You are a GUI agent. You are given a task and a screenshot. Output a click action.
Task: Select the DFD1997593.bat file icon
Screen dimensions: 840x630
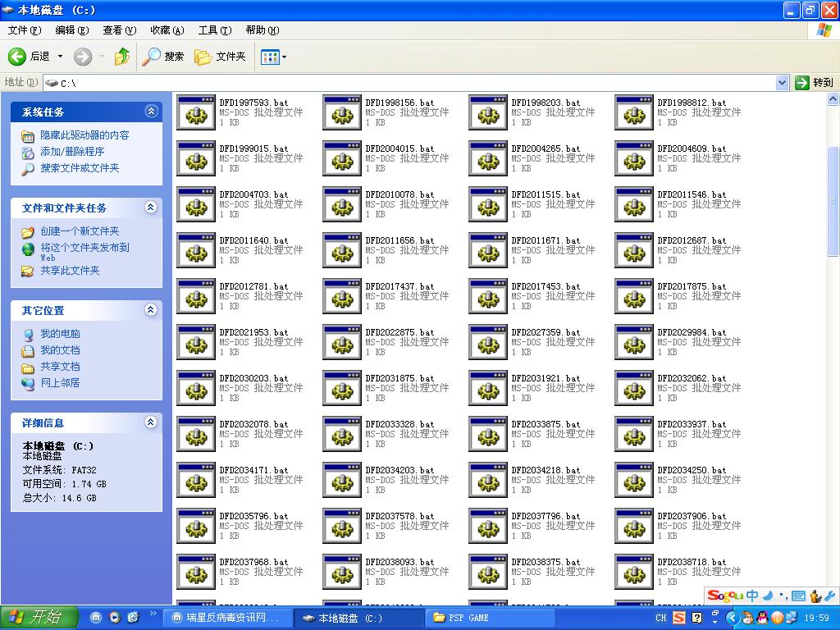196,112
